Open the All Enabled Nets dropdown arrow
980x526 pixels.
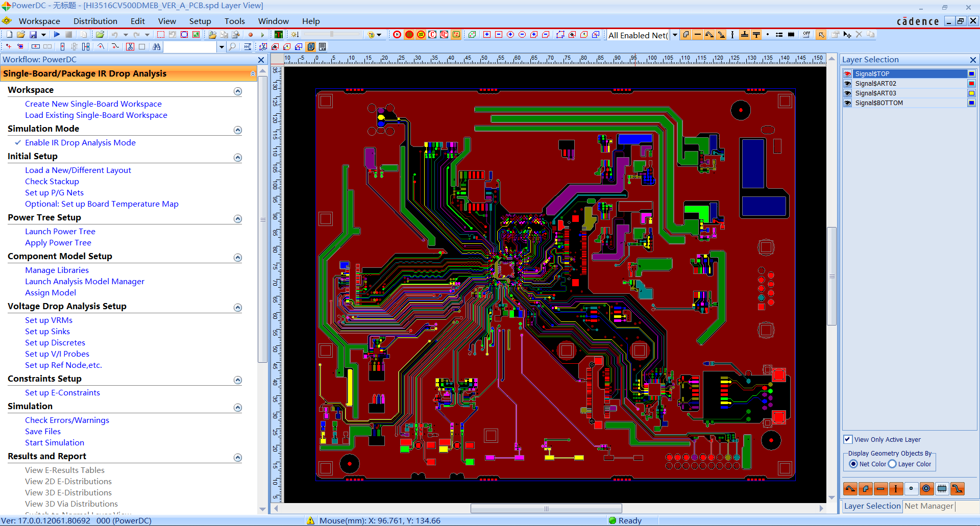click(675, 35)
